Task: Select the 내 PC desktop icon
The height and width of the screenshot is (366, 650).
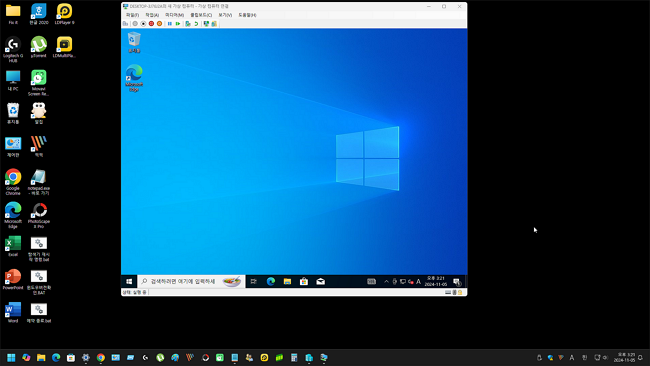Action: [x=13, y=80]
